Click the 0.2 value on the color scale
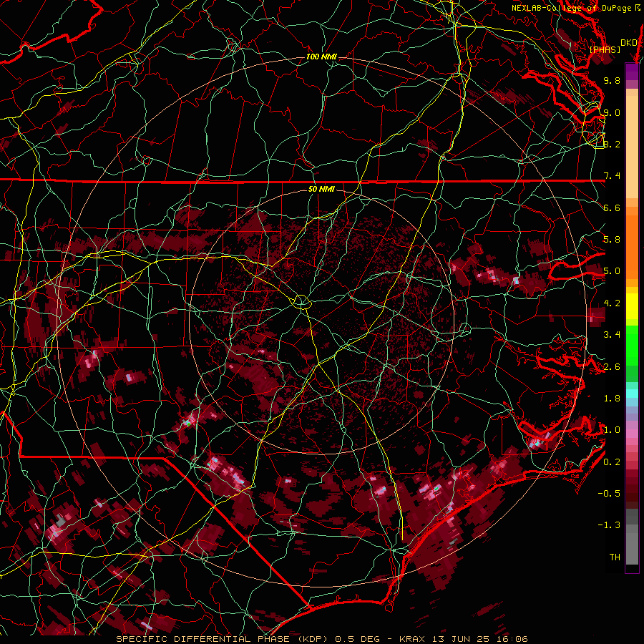The width and height of the screenshot is (644, 644). [x=612, y=462]
